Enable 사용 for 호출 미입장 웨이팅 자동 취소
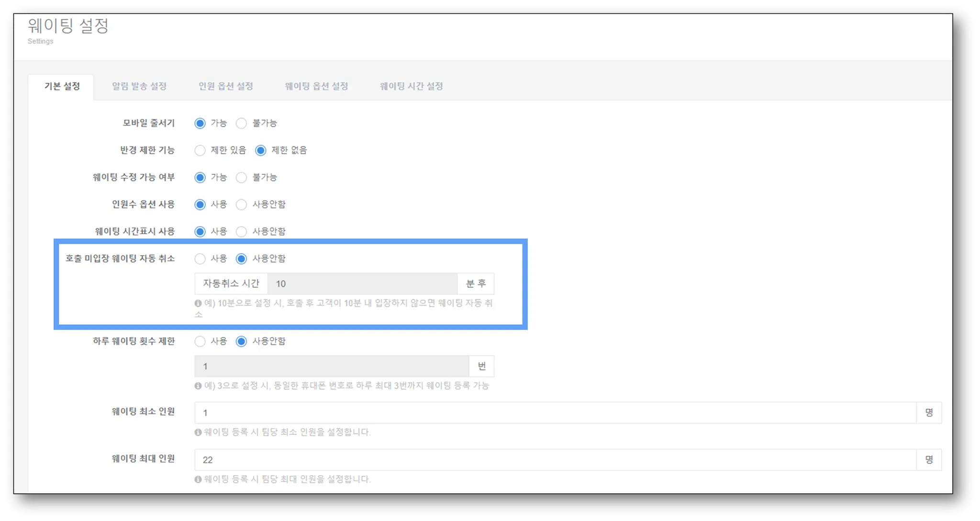Viewport: 980px width, 521px height. click(200, 259)
